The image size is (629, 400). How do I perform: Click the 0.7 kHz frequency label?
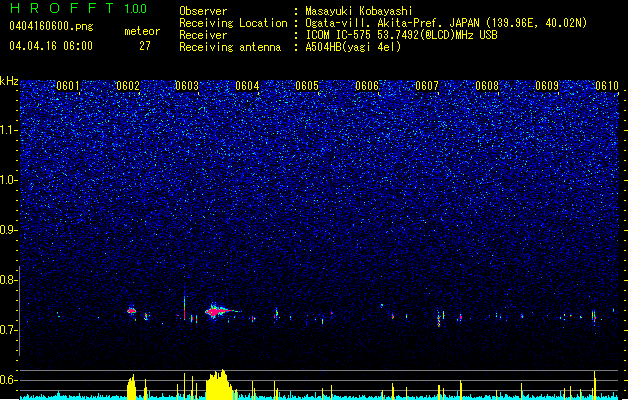click(x=8, y=330)
